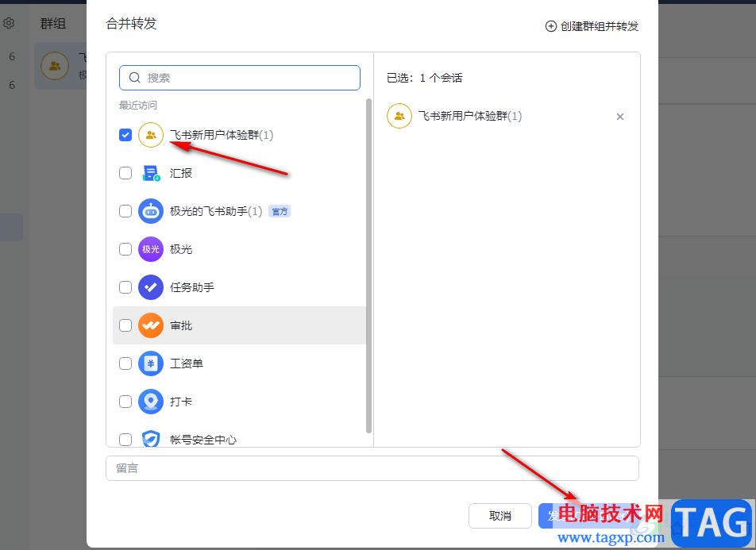Tick the 极光 contact checkbox

(125, 249)
